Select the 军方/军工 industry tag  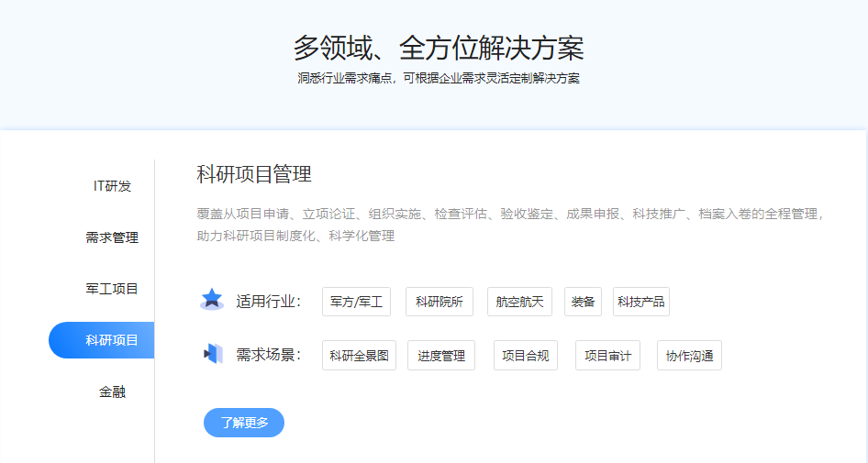357,302
